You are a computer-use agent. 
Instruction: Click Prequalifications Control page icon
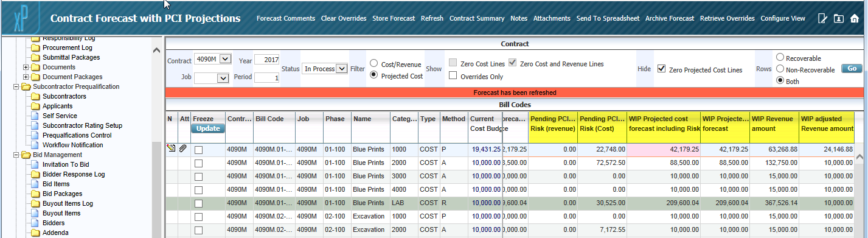35,135
